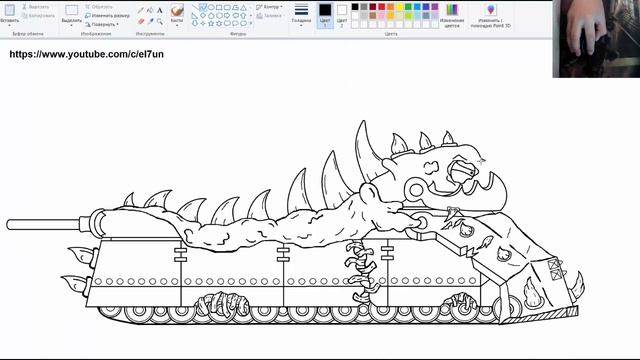The height and width of the screenshot is (360, 640).
Task: Choose the Up arrow shape
Action: [x=243, y=16]
